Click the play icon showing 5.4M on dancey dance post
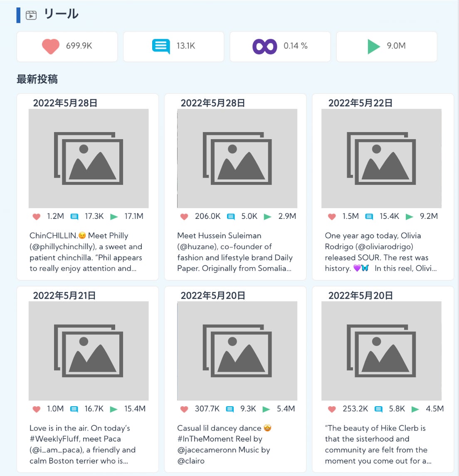Viewport: 459px width, 476px height. point(267,409)
